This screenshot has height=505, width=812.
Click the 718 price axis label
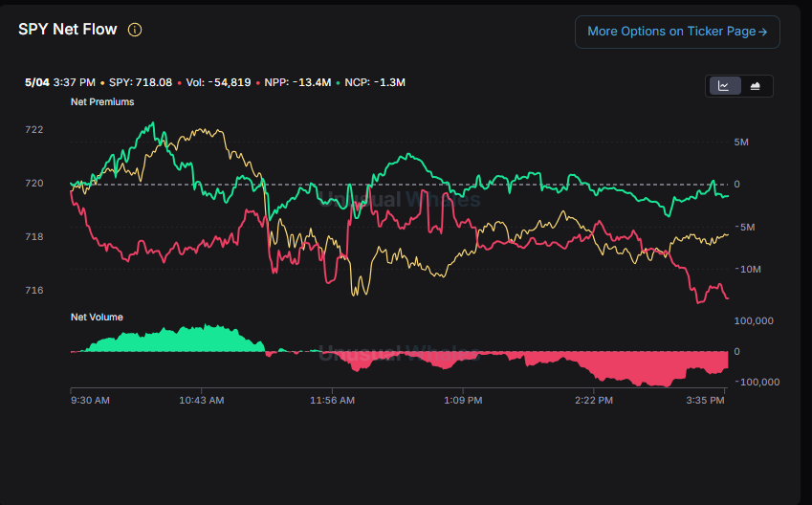tap(34, 236)
